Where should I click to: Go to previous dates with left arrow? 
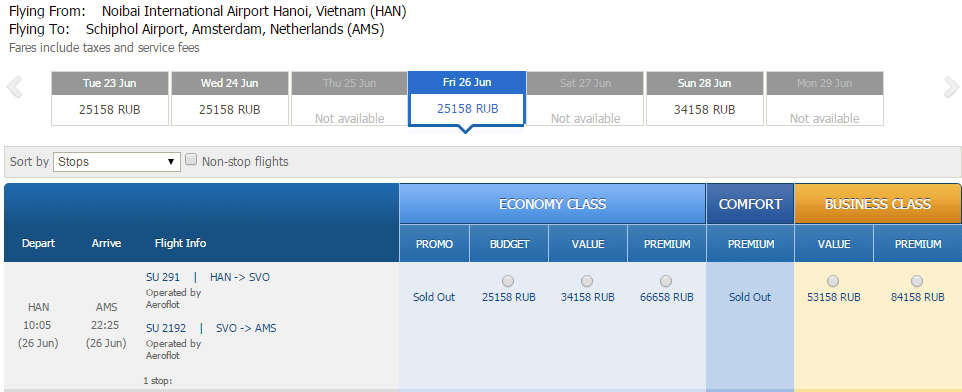pyautogui.click(x=14, y=87)
